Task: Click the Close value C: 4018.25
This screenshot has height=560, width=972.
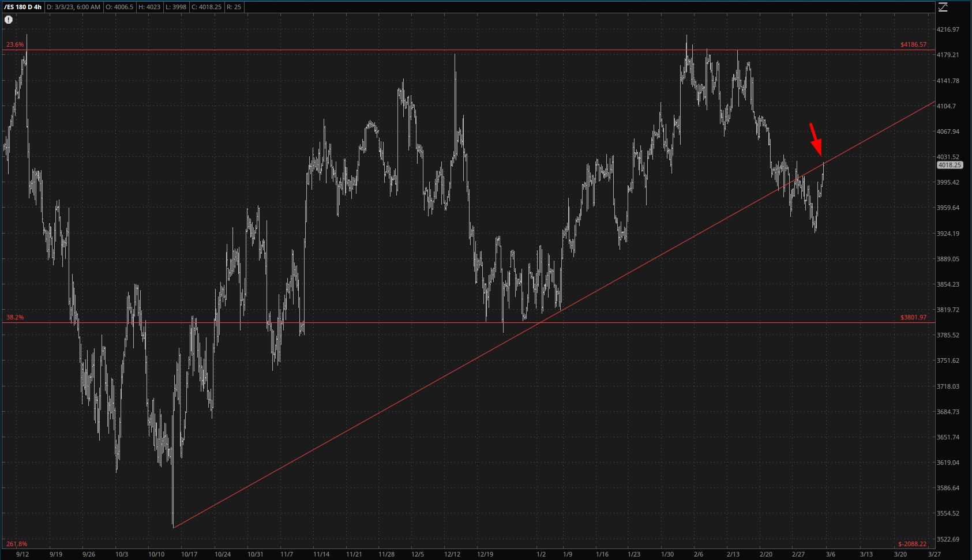Action: point(207,7)
